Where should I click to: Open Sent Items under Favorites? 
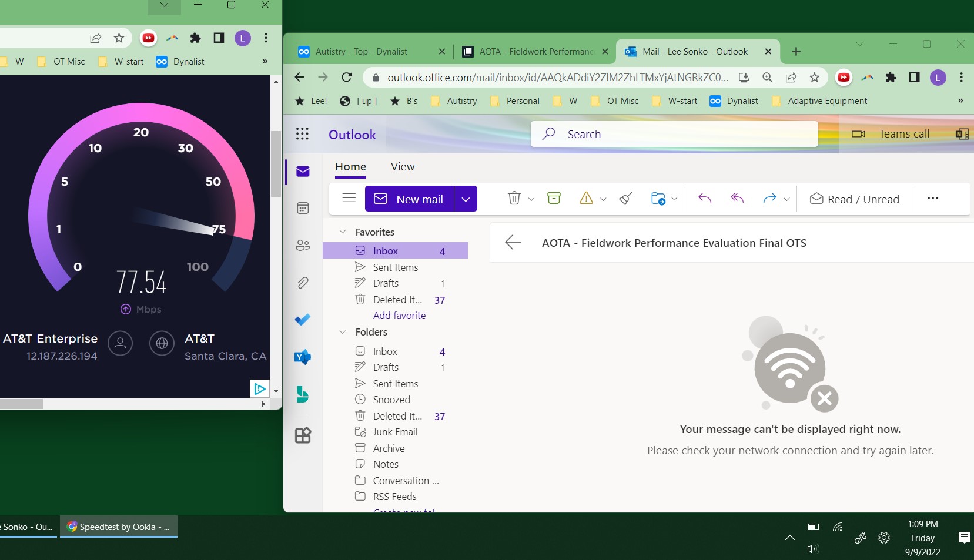(x=395, y=267)
